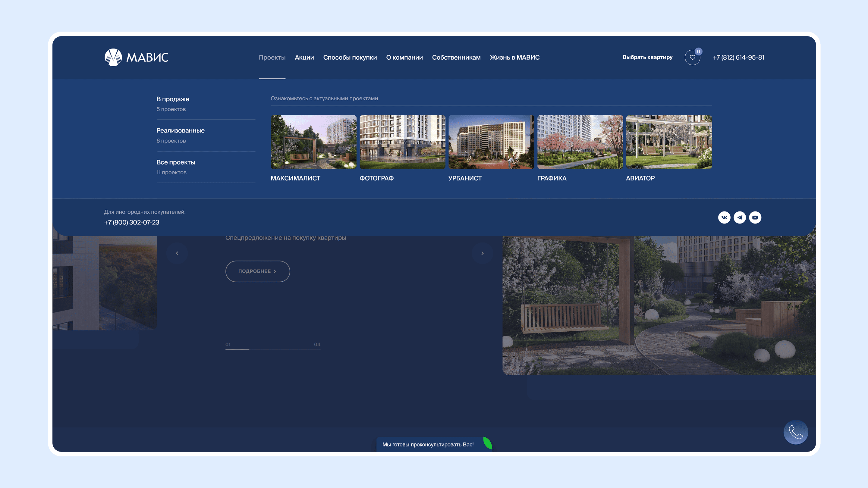Open the consultation chat widget
This screenshot has width=868, height=488.
coord(434,445)
